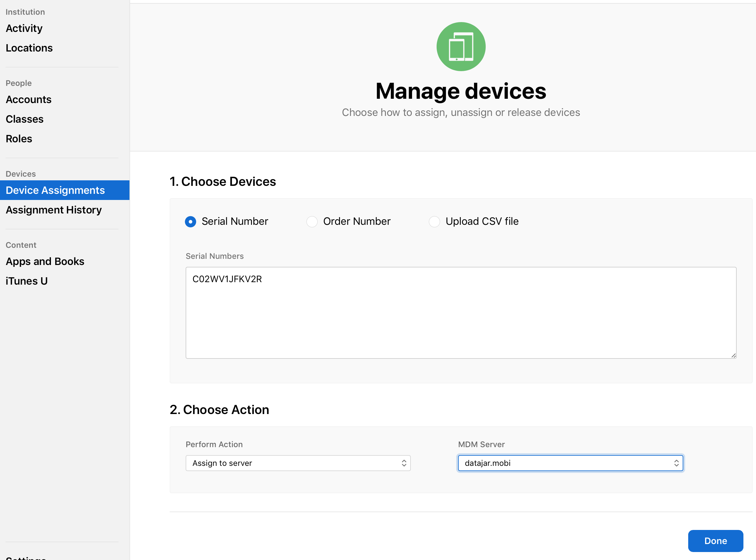Expand the datajar.mobi MDM Server dropdown
The width and height of the screenshot is (756, 560).
tap(570, 463)
